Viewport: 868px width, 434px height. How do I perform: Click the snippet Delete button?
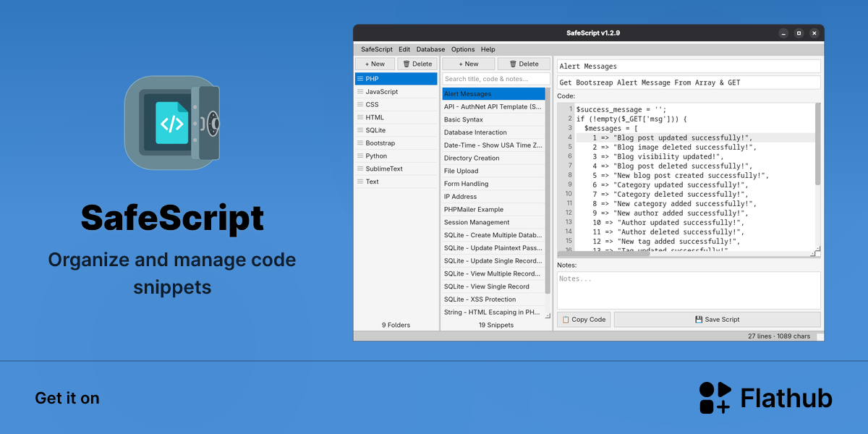[524, 64]
